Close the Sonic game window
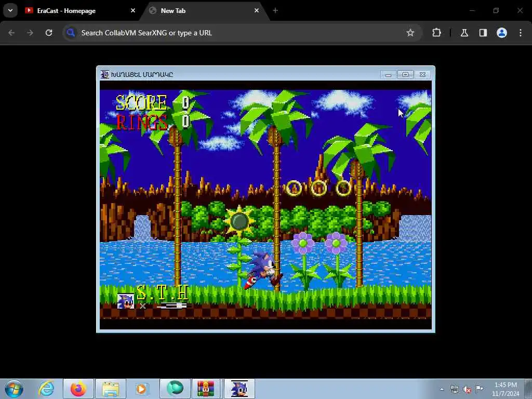This screenshot has width=532, height=399. (422, 74)
